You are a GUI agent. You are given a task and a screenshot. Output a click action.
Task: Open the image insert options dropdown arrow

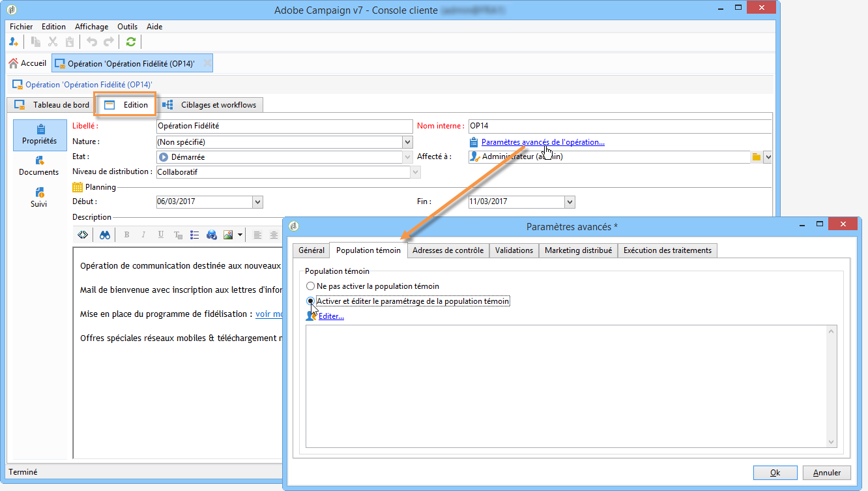pos(240,235)
